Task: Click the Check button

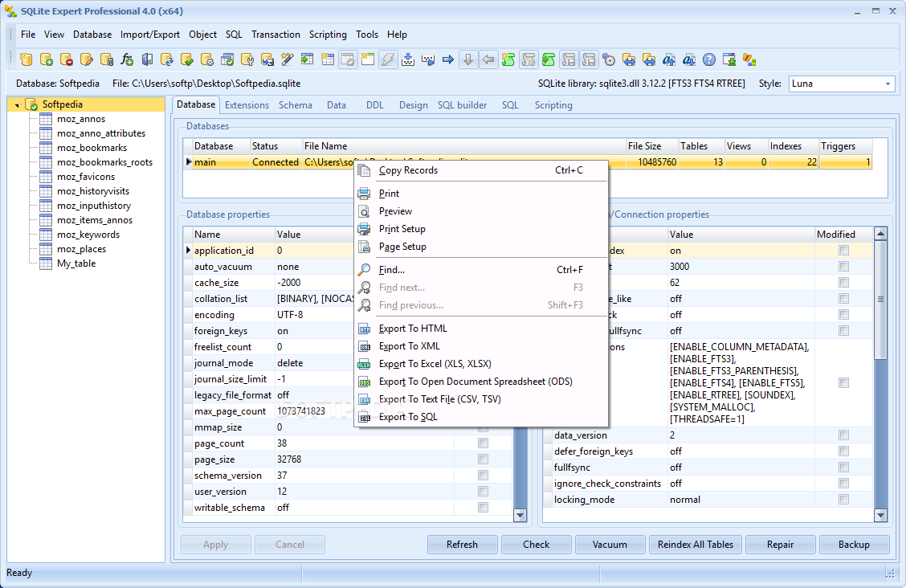Action: coord(537,545)
